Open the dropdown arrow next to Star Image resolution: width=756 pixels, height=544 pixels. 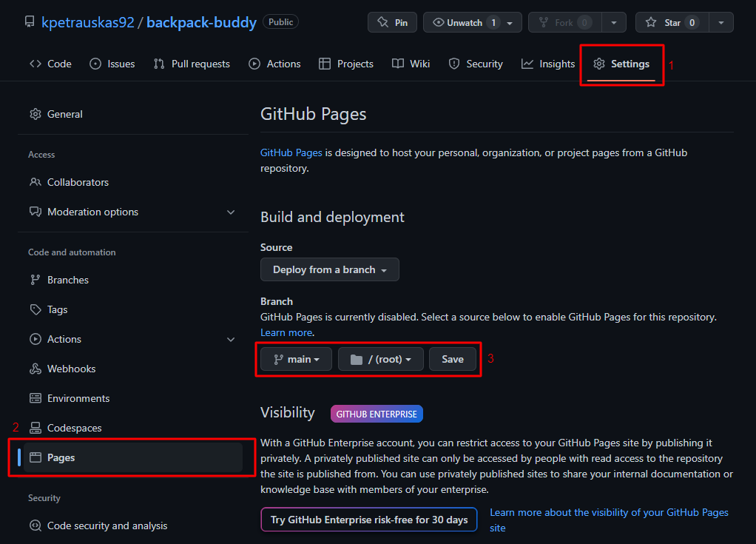pos(721,22)
